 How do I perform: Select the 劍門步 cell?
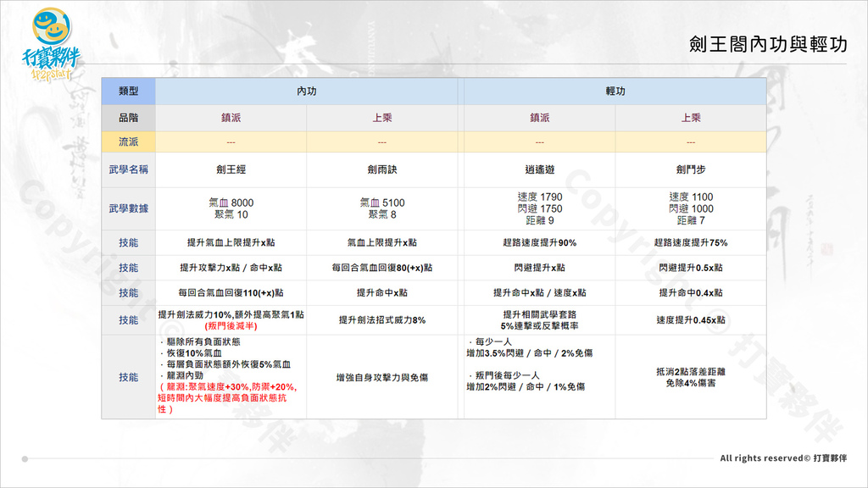(x=691, y=169)
